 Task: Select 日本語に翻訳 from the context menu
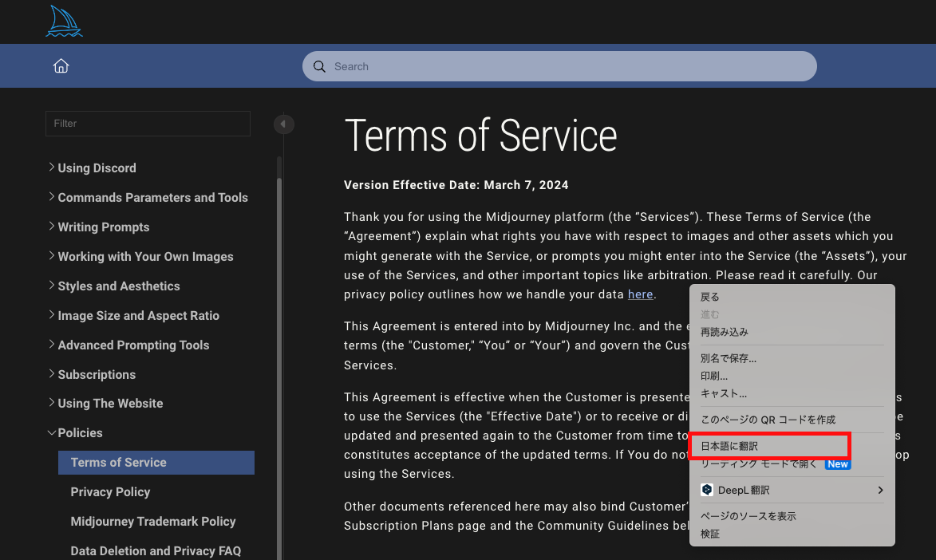(x=729, y=446)
